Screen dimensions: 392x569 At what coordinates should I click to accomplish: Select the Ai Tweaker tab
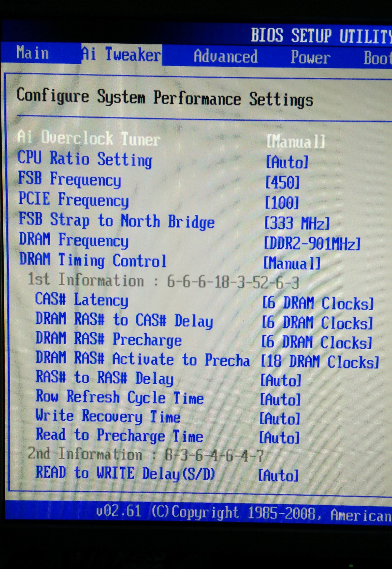tap(121, 54)
